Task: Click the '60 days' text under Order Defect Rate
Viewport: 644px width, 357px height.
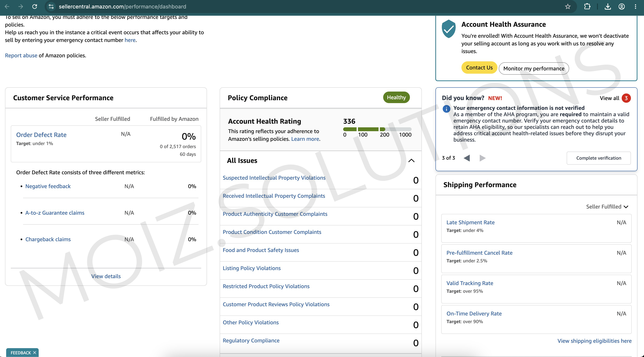Action: pyautogui.click(x=188, y=154)
